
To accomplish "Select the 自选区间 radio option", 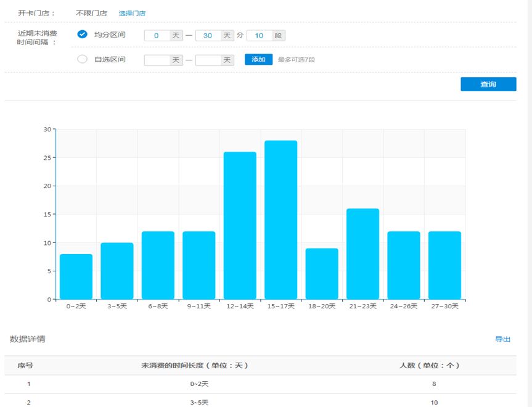I will click(x=82, y=59).
